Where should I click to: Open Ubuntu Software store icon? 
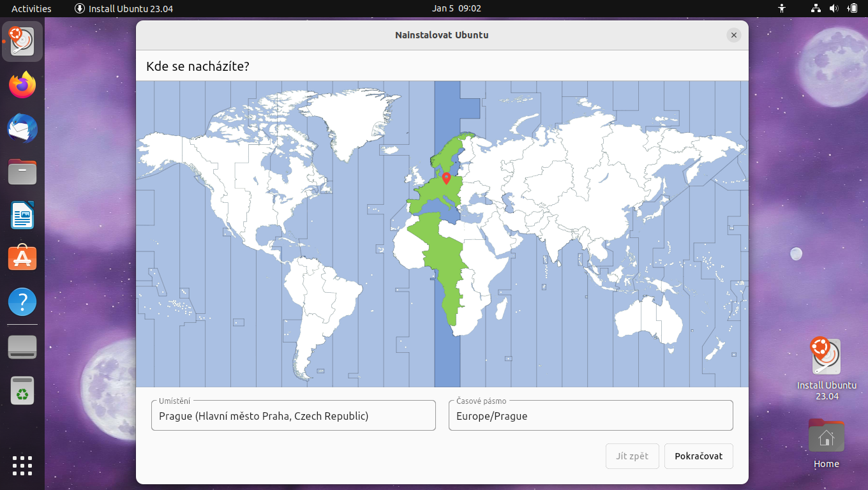pyautogui.click(x=22, y=258)
